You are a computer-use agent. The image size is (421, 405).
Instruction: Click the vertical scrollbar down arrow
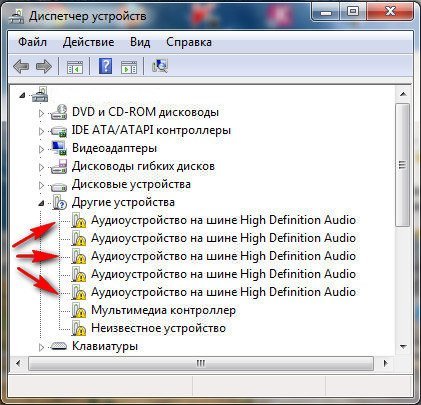[x=403, y=347]
